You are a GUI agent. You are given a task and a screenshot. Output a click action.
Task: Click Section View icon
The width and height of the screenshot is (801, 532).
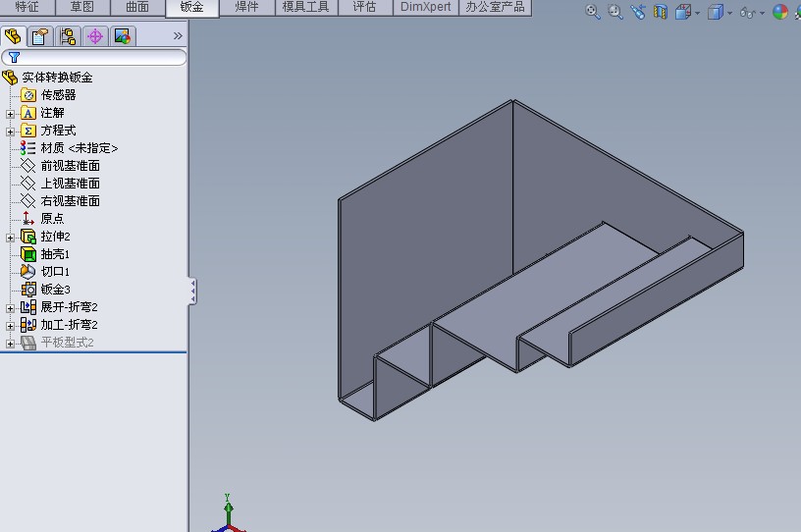pos(661,12)
